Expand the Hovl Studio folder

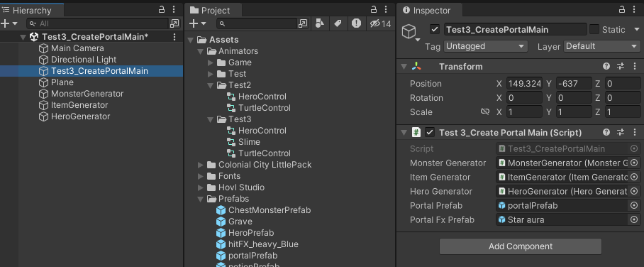(x=201, y=187)
